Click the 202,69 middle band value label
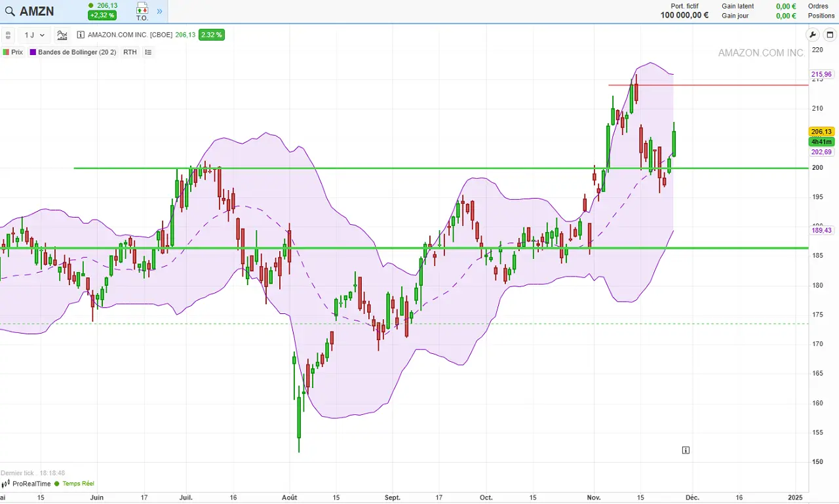 [821, 152]
